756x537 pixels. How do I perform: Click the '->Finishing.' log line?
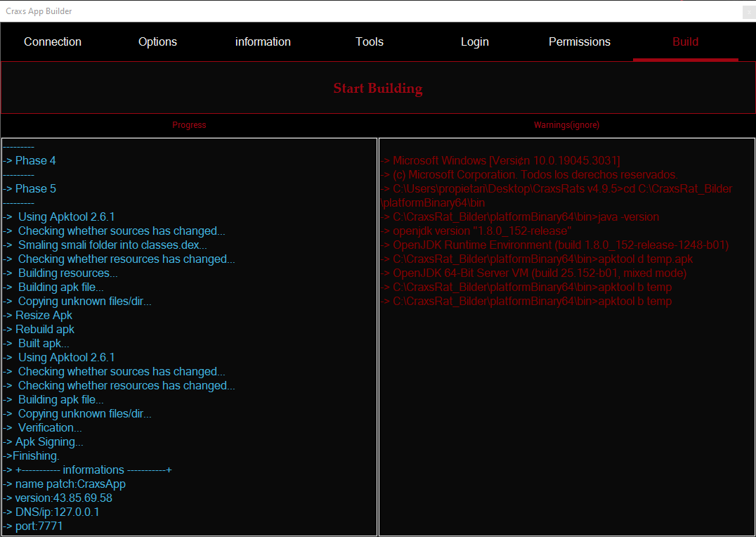click(31, 456)
